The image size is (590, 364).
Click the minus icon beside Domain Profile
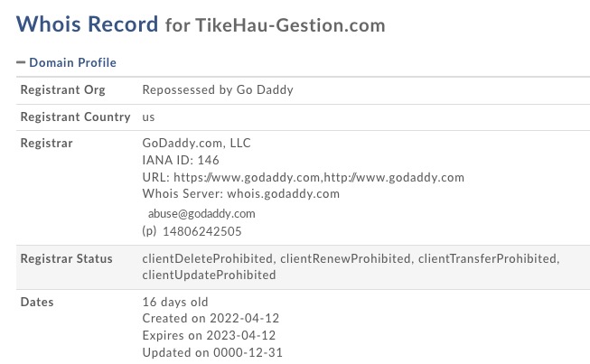(21, 62)
